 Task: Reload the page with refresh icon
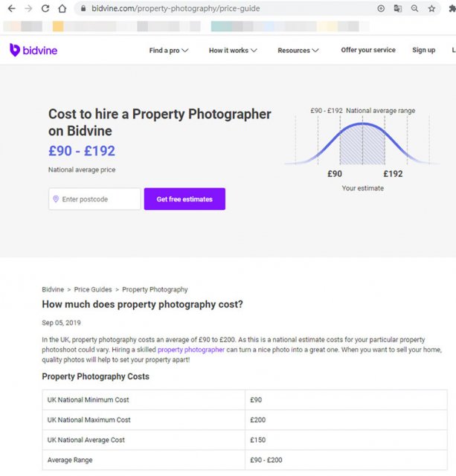tap(45, 8)
